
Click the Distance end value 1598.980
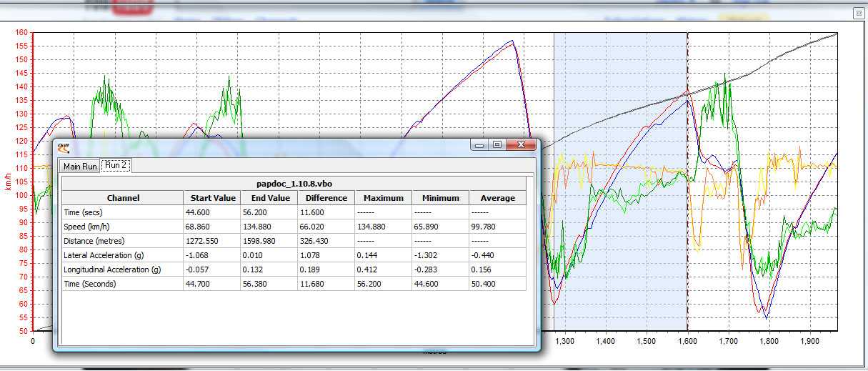[261, 241]
